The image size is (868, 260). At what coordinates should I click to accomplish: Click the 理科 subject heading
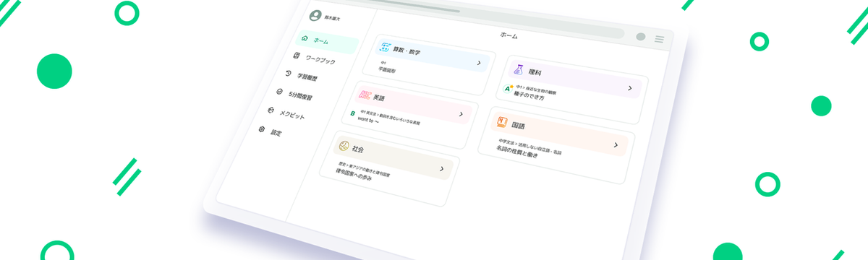(x=535, y=73)
